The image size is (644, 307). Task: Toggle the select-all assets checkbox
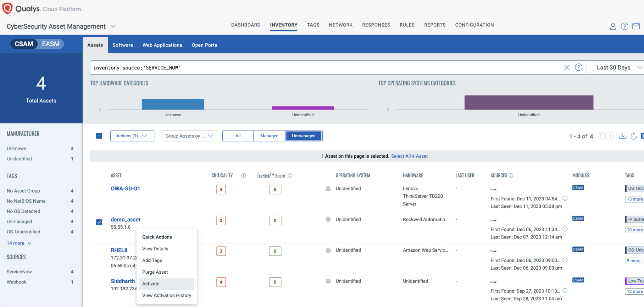click(99, 136)
